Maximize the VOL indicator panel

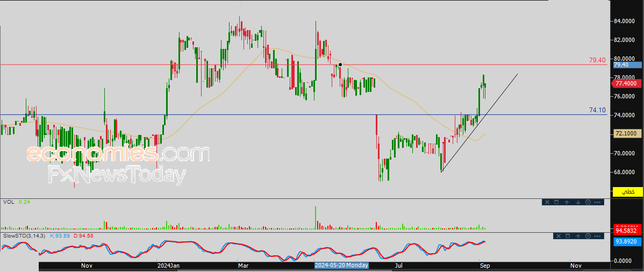click(556, 202)
